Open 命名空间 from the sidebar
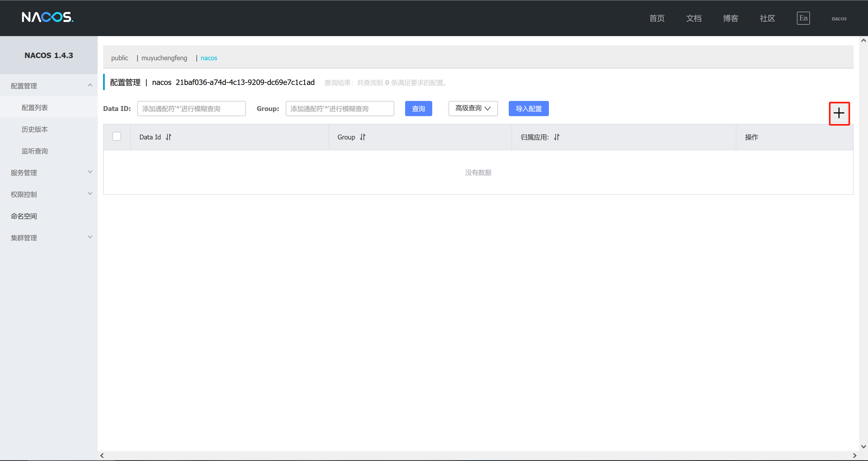 [x=24, y=216]
